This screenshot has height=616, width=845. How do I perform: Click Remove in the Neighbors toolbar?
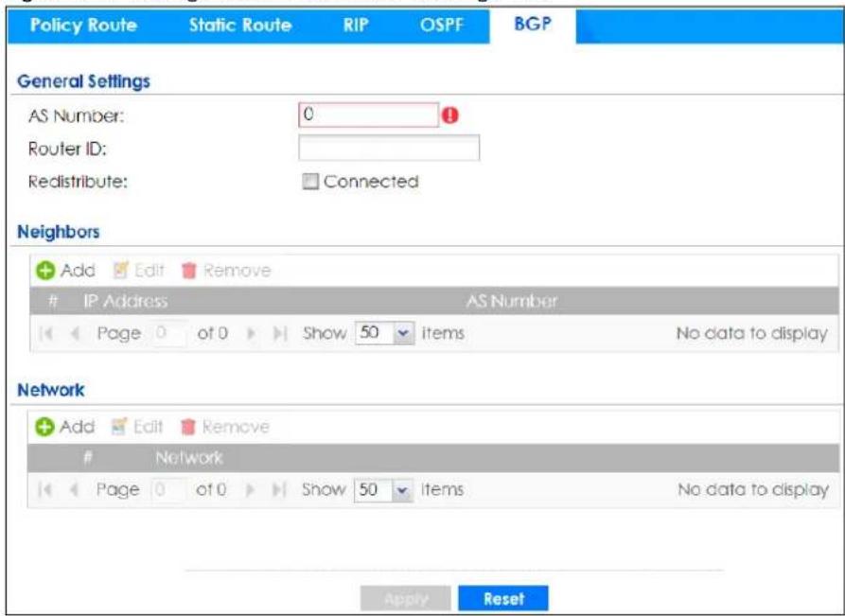coord(226,271)
